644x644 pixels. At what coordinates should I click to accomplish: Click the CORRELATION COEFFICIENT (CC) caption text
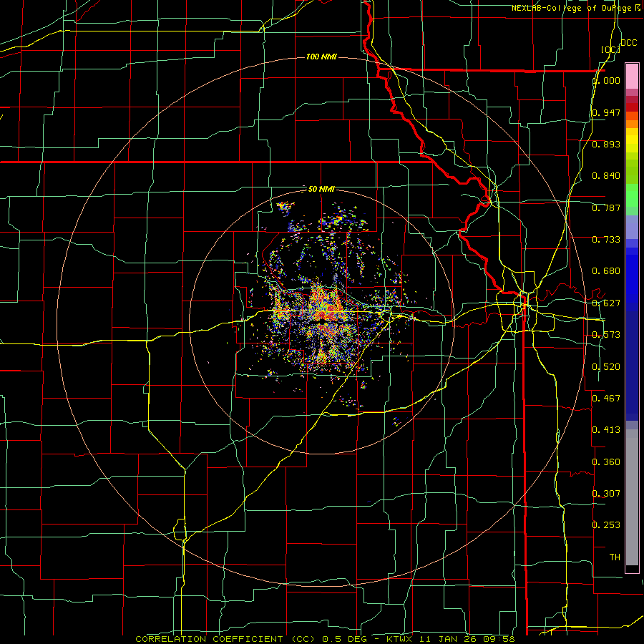[x=225, y=639]
